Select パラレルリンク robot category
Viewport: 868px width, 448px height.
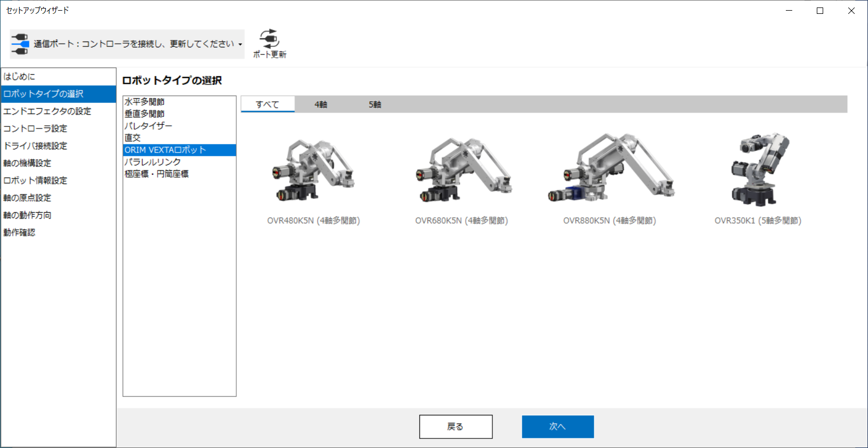pos(153,162)
